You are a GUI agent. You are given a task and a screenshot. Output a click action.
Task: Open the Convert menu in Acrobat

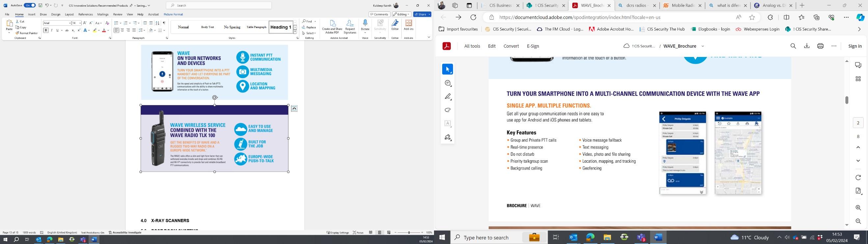click(511, 46)
